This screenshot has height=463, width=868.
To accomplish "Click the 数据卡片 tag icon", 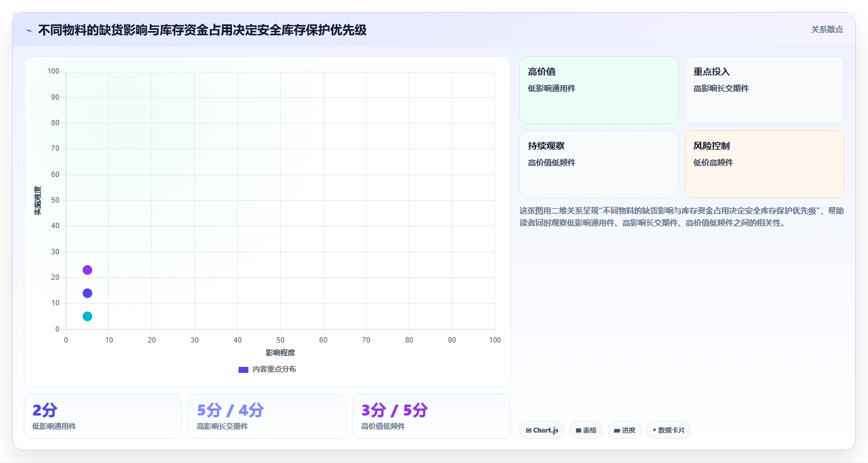I will (x=654, y=430).
